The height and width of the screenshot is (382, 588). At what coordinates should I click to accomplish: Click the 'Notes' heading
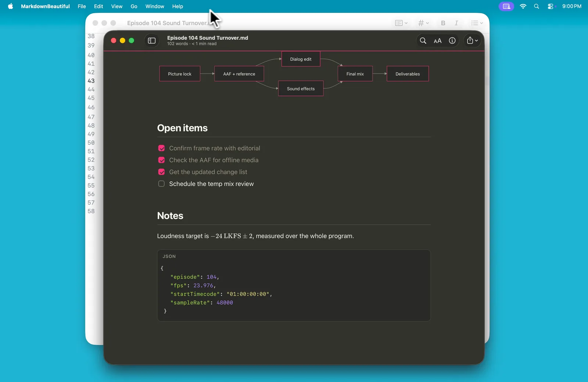click(x=170, y=216)
